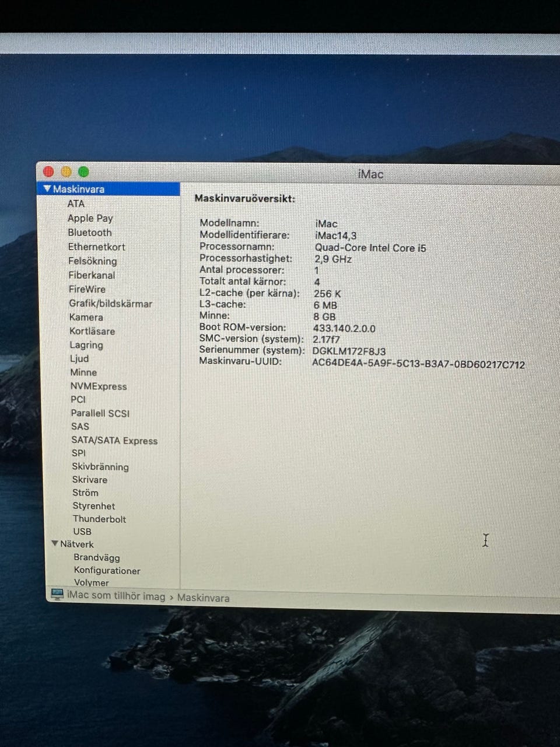
Task: Click the 'Totalt antal kärnor' label
Action: pyautogui.click(x=243, y=281)
